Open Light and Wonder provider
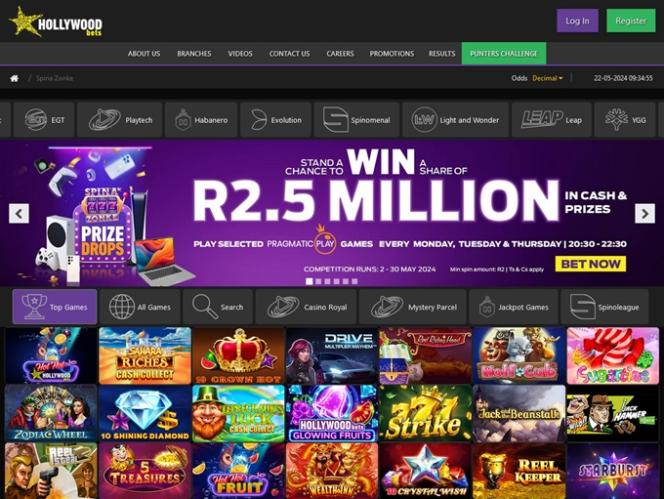664x499 pixels. [455, 120]
